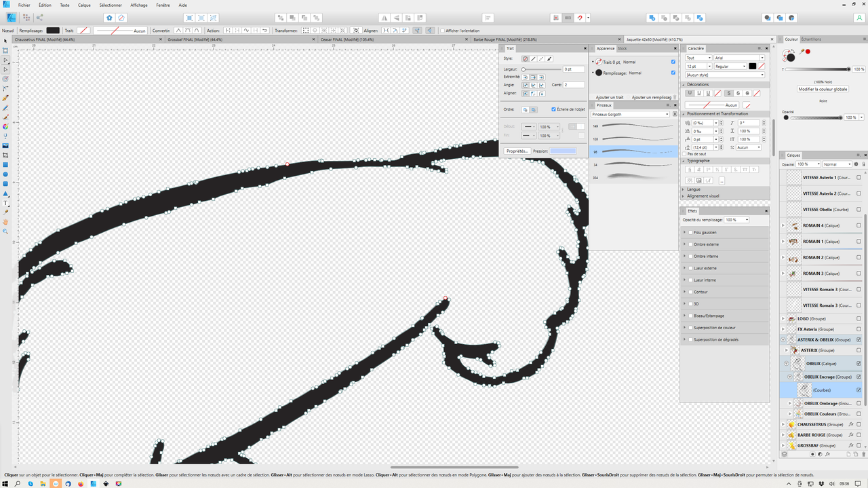
Task: Enable Flou gaussien effect checkbox
Action: pos(690,232)
